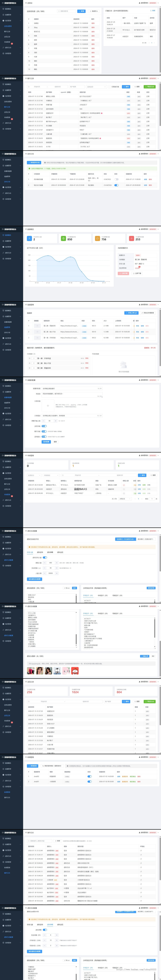Open 操作日志 in the 助理管理 page sidebar
The image size is (161, 980).
tap(7, 797)
